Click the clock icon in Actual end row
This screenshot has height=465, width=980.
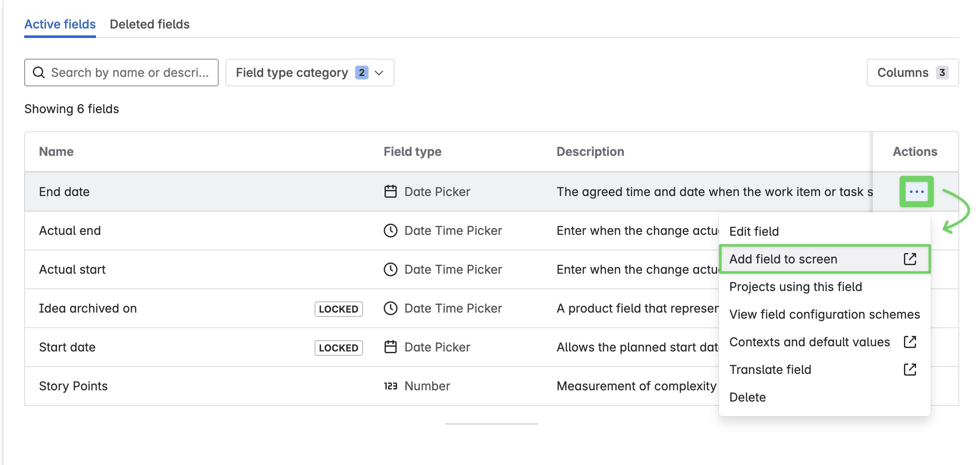(x=391, y=231)
